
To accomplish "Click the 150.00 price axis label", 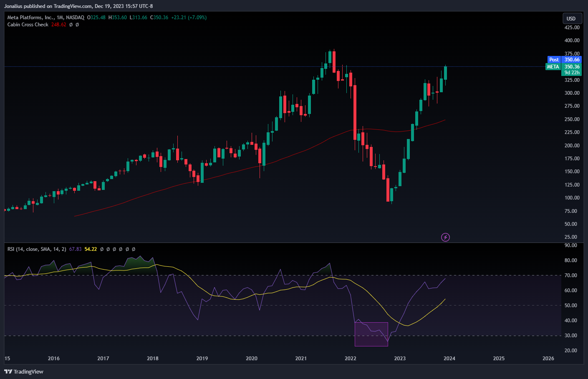I will [572, 172].
